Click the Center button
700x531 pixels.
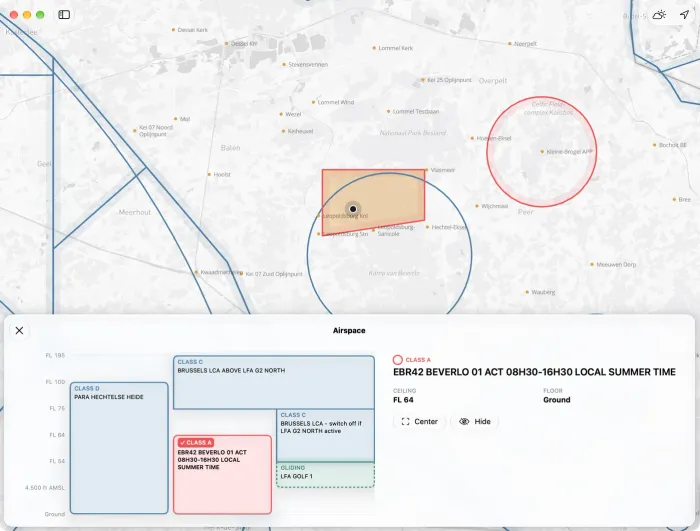click(x=420, y=422)
